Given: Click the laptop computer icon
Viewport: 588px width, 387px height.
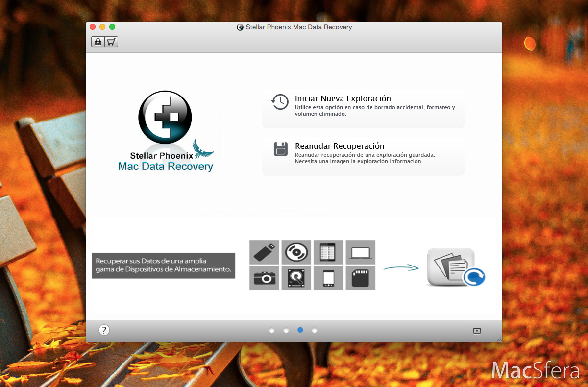Looking at the screenshot, I should (x=361, y=252).
